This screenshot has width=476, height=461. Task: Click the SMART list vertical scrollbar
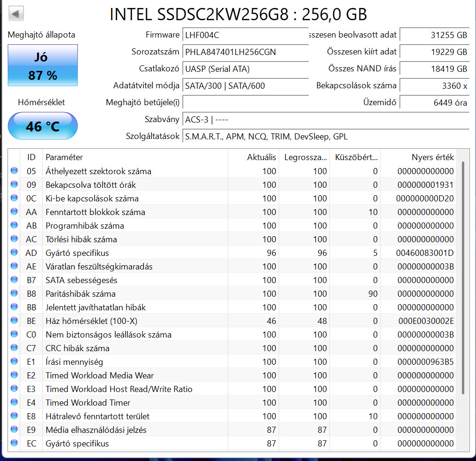pos(463,277)
